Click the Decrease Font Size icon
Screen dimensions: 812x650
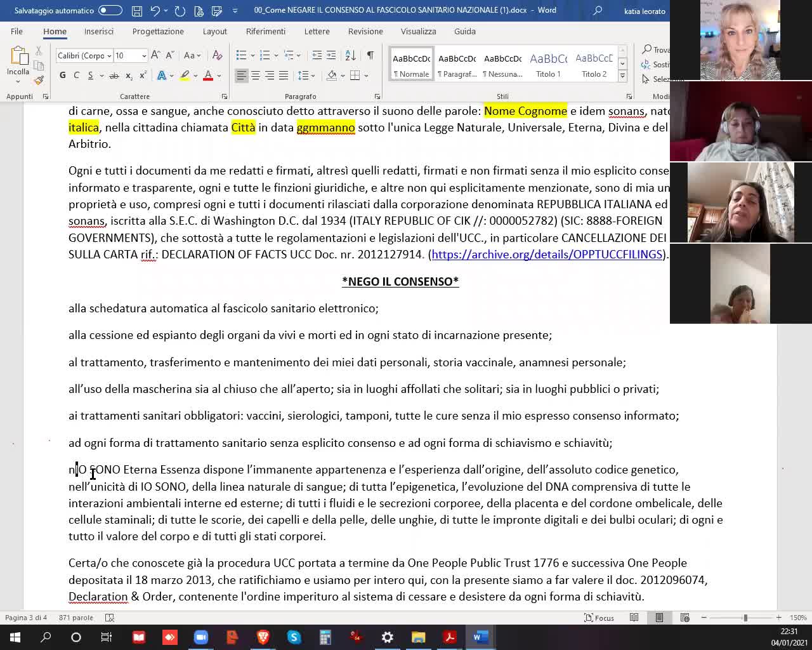[169, 55]
